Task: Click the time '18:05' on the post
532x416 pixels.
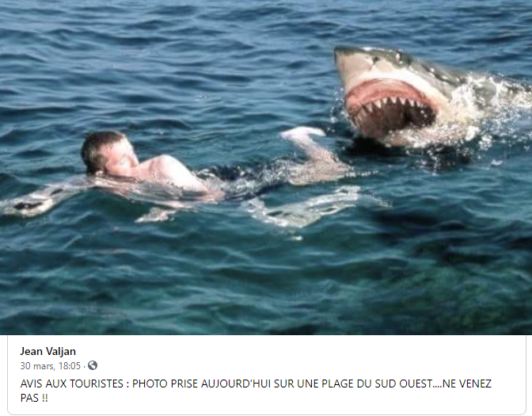Action: coord(70,366)
